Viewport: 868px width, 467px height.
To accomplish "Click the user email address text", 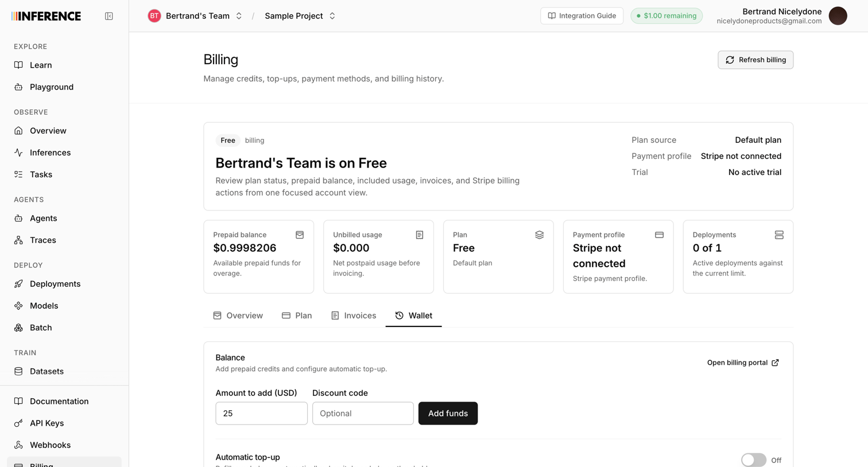I will 769,21.
